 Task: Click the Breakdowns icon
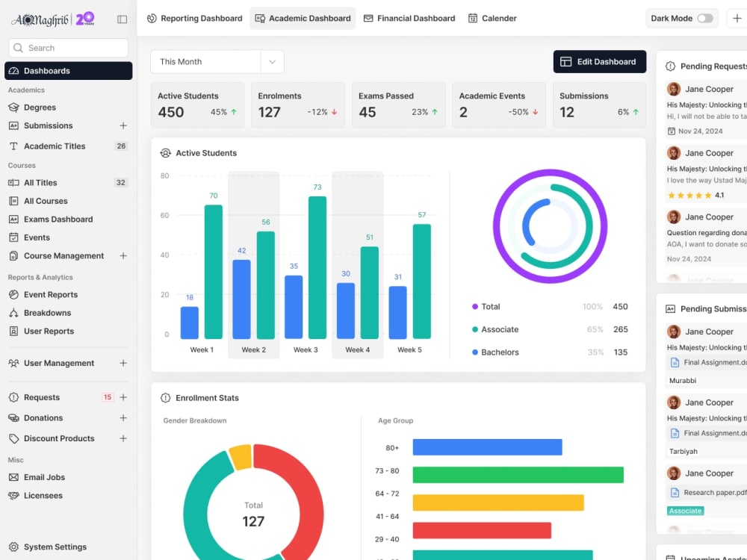pyautogui.click(x=13, y=313)
